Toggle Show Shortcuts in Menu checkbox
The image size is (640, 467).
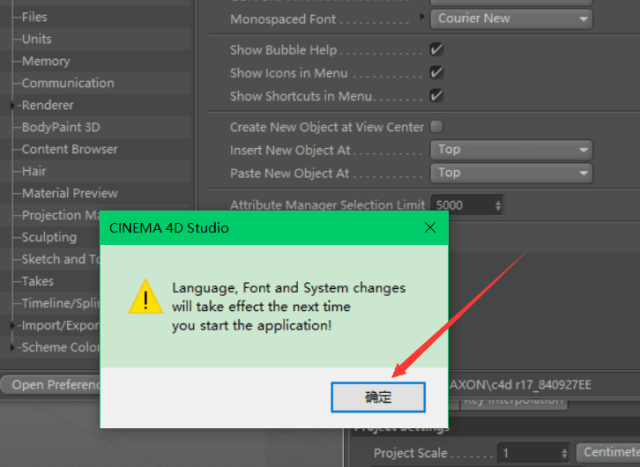[x=436, y=95]
